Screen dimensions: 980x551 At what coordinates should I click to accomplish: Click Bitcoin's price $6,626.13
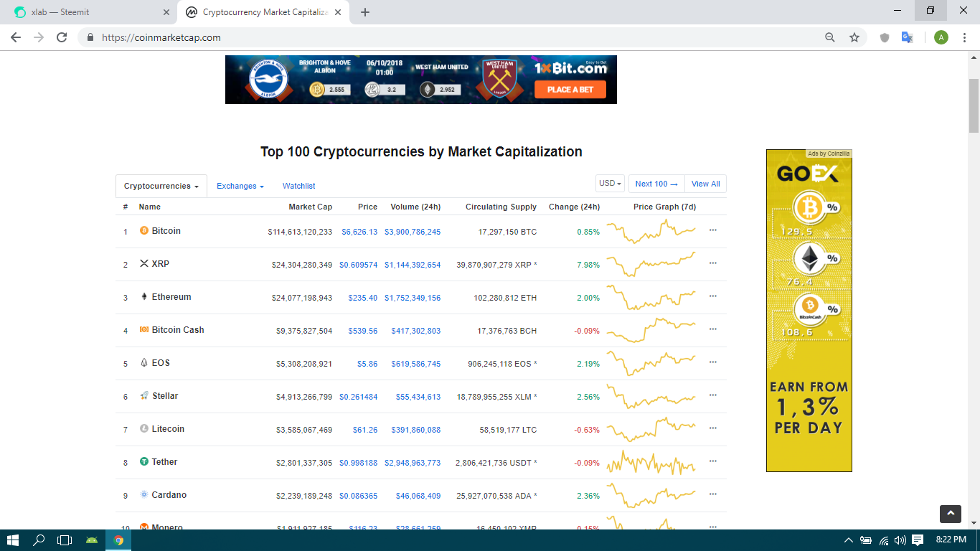(359, 232)
